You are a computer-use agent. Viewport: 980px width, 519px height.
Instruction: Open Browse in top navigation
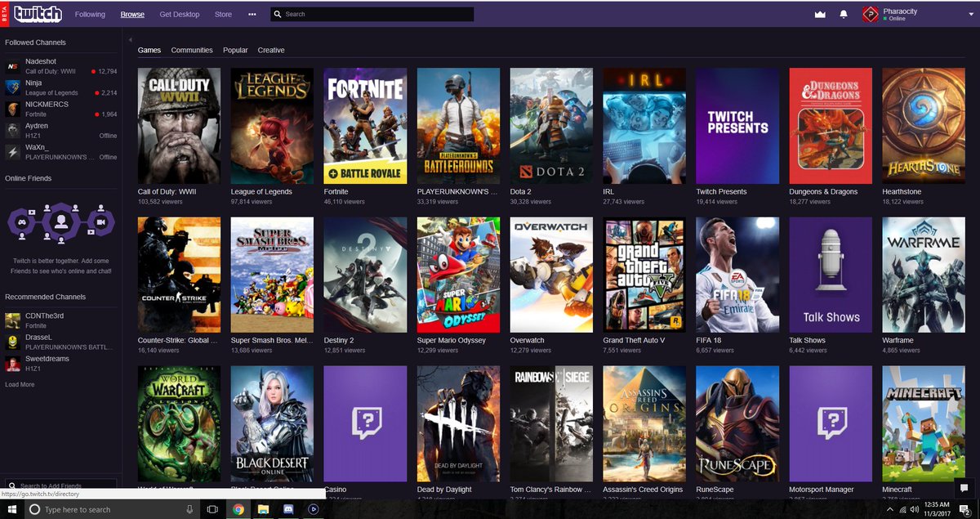point(132,14)
